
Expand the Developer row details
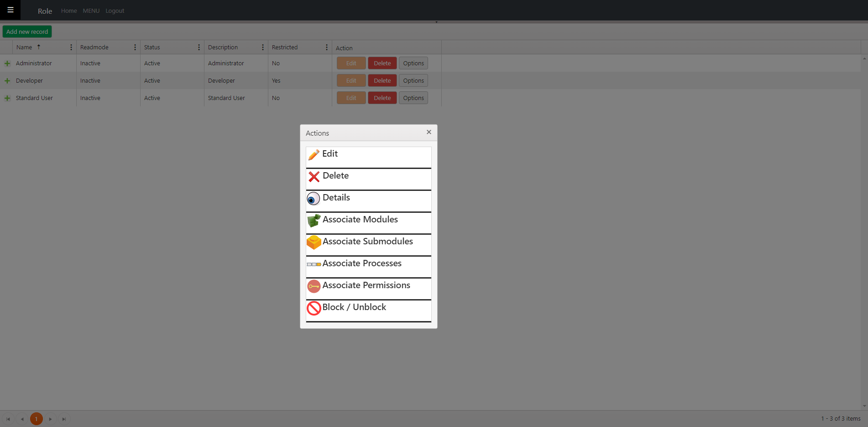pyautogui.click(x=7, y=81)
